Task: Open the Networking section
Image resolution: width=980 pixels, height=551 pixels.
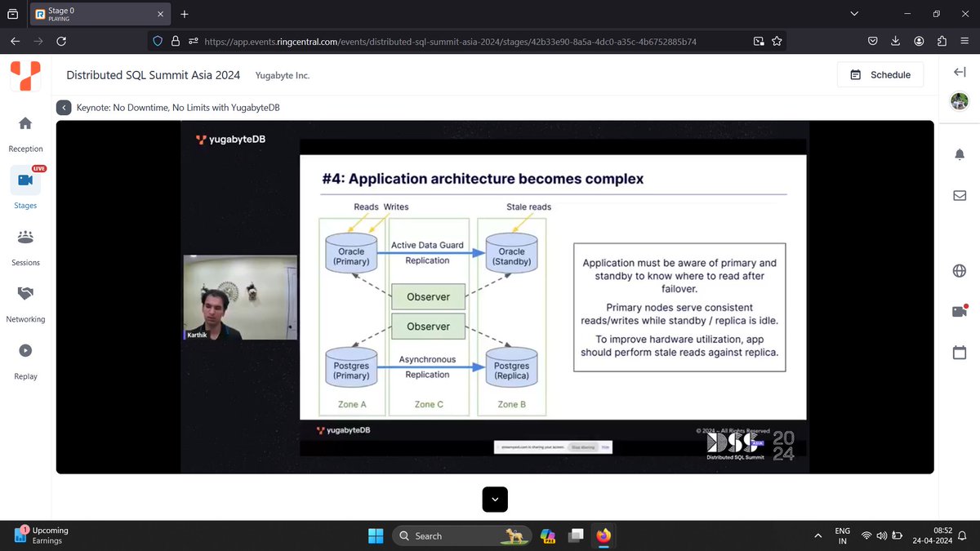Action: [x=24, y=300]
